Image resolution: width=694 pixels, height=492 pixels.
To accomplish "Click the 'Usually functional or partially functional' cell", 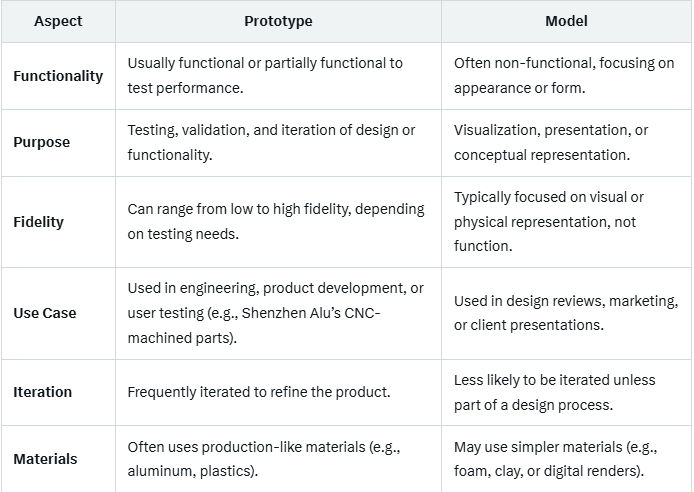I will 265,76.
